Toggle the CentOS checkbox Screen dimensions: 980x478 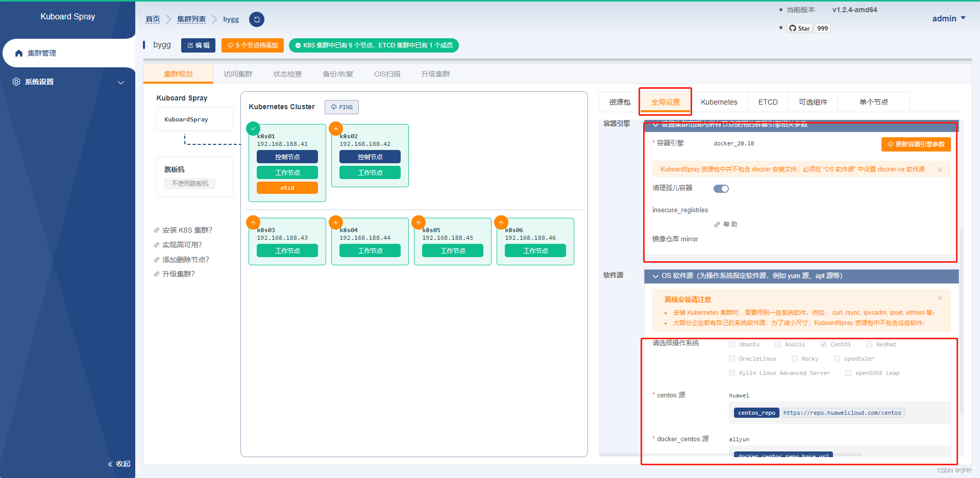pyautogui.click(x=823, y=344)
